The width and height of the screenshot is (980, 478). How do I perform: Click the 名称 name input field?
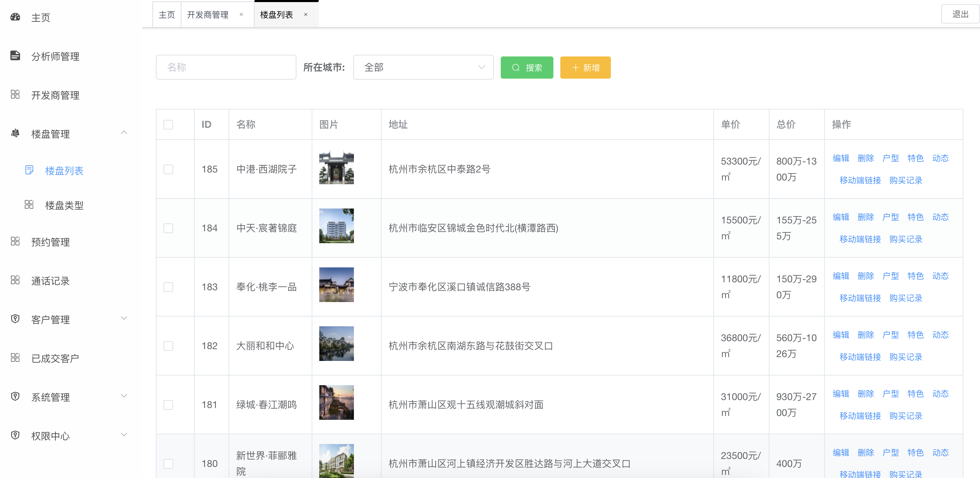point(226,67)
